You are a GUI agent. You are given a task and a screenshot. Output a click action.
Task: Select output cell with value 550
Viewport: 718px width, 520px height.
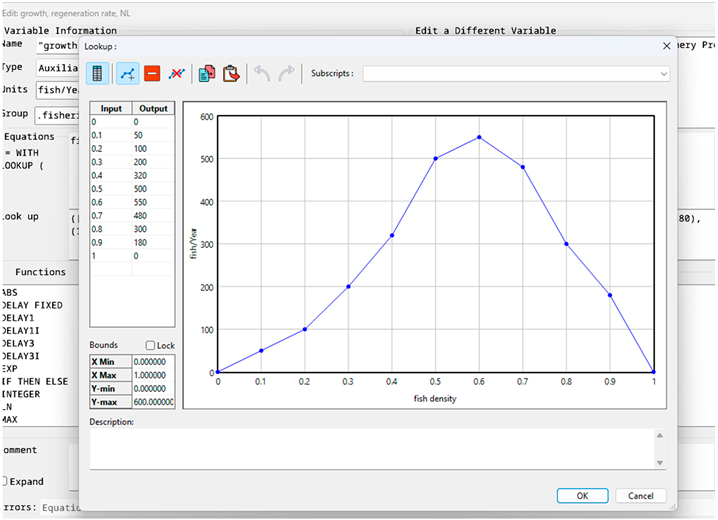pos(153,201)
